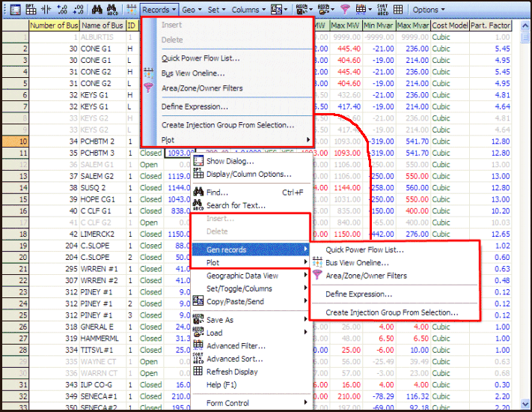Click the Search for Text toolbar icon
This screenshot has height=412, width=532.
pyautogui.click(x=115, y=10)
